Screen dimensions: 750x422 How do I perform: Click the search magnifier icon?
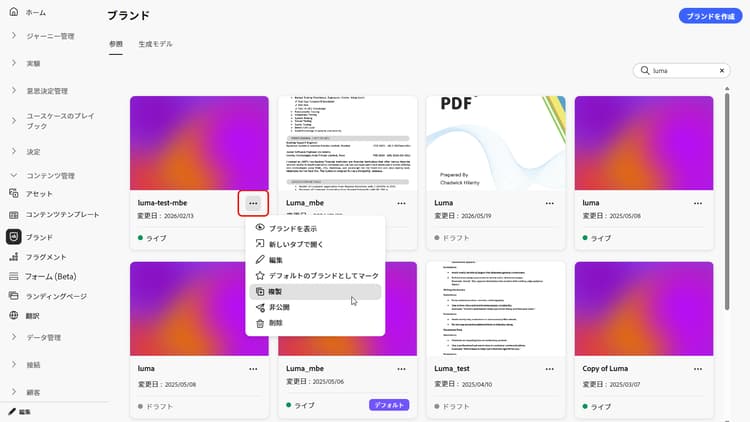645,70
